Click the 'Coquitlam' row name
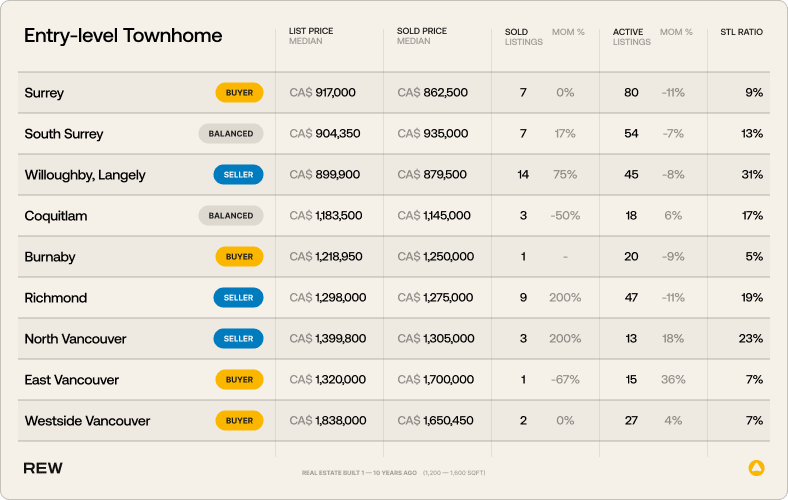Screen dimensions: 788x500 [x=56, y=216]
